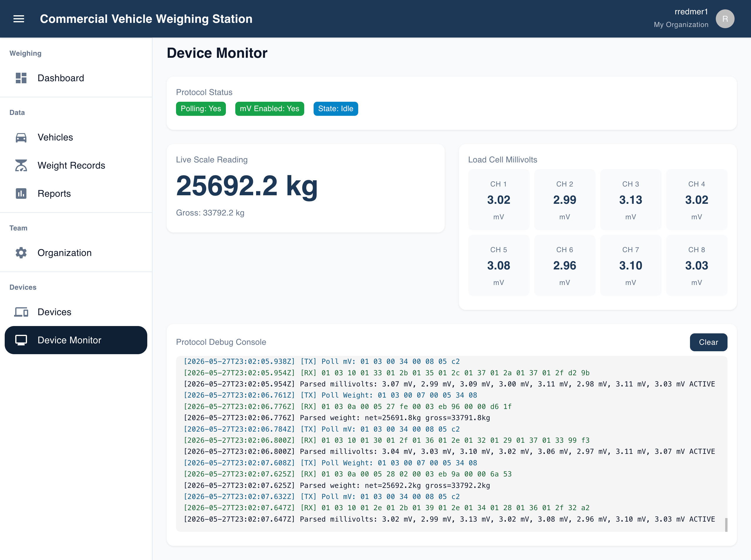The width and height of the screenshot is (751, 560).
Task: Click the 23:02:07.647Z RX hex line
Action: coord(387,508)
